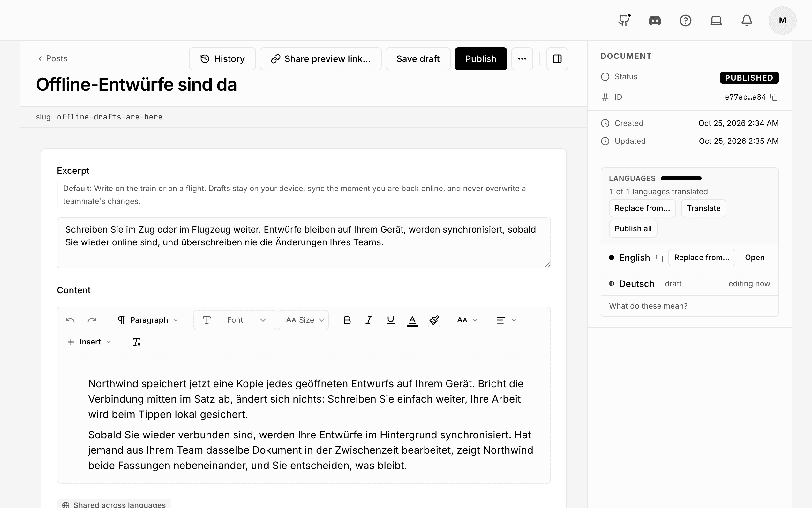Image resolution: width=812 pixels, height=508 pixels.
Task: Open the letter case dropdown
Action: pos(467,320)
